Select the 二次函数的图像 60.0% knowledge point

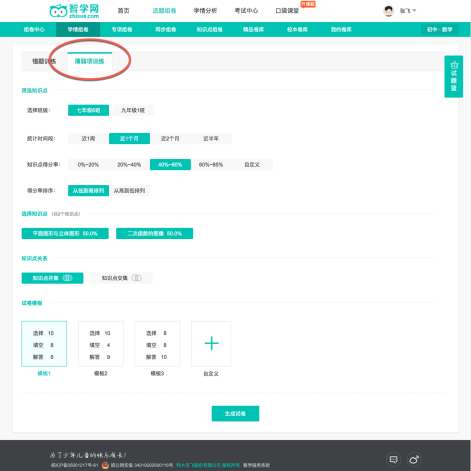tap(154, 233)
